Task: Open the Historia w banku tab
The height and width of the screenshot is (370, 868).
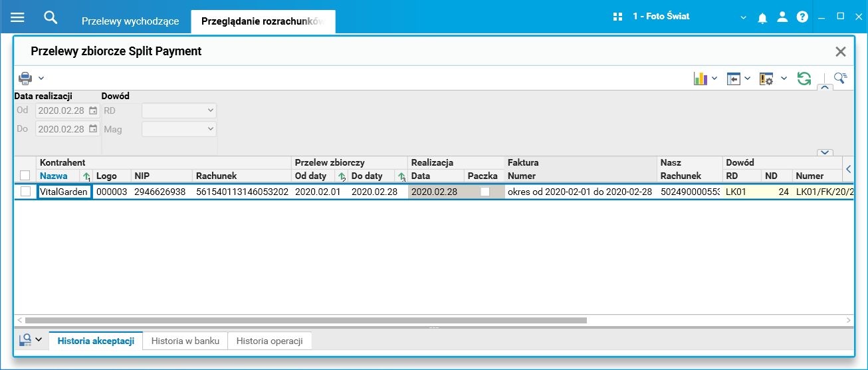Action: tap(185, 341)
